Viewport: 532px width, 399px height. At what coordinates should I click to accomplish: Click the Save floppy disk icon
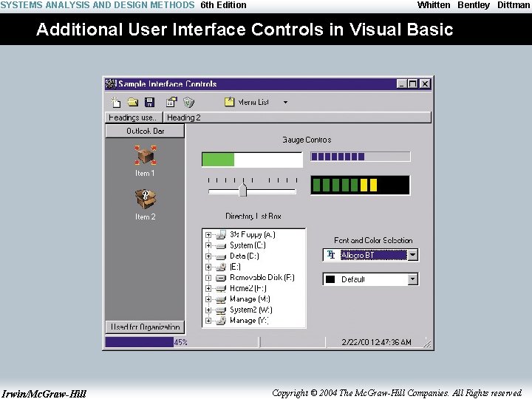(149, 102)
